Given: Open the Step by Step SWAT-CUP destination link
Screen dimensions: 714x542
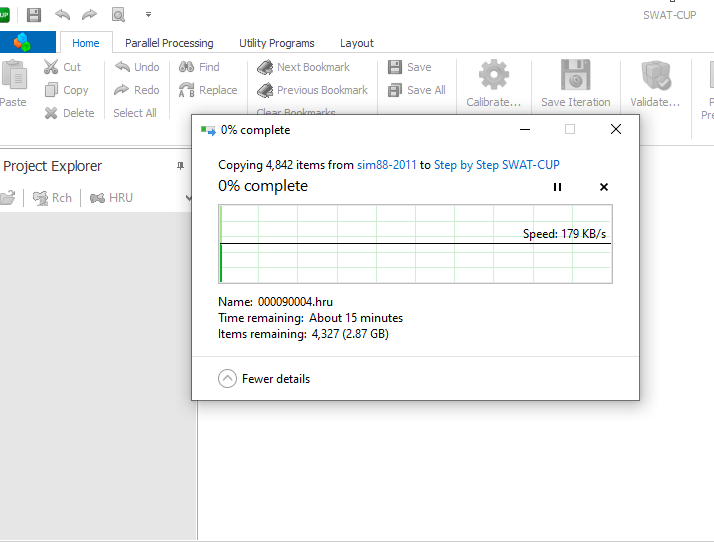Looking at the screenshot, I should pyautogui.click(x=497, y=165).
